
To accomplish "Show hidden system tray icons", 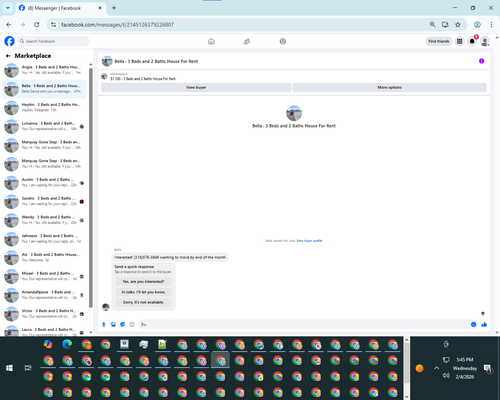I will [x=436, y=368].
